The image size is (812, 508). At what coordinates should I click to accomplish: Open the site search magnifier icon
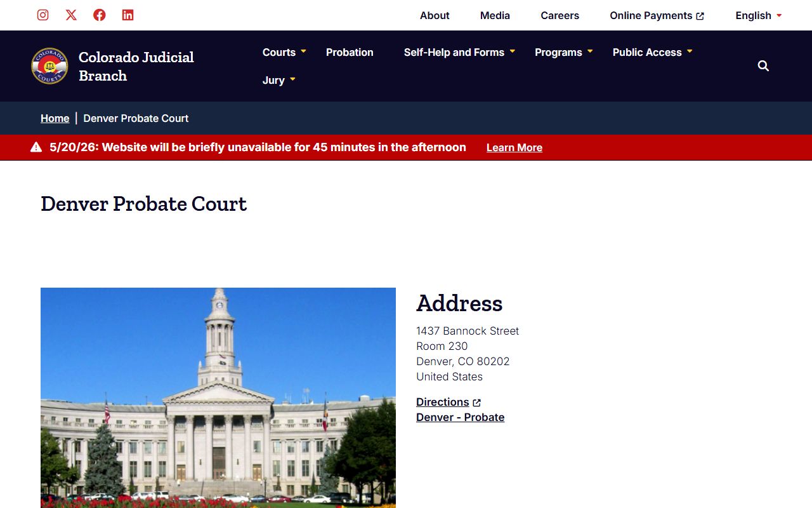[763, 66]
